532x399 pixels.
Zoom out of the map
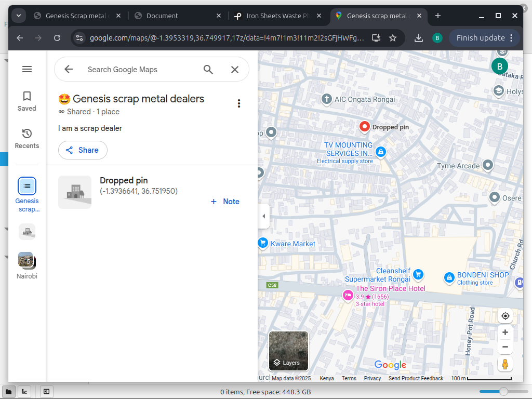(x=505, y=347)
